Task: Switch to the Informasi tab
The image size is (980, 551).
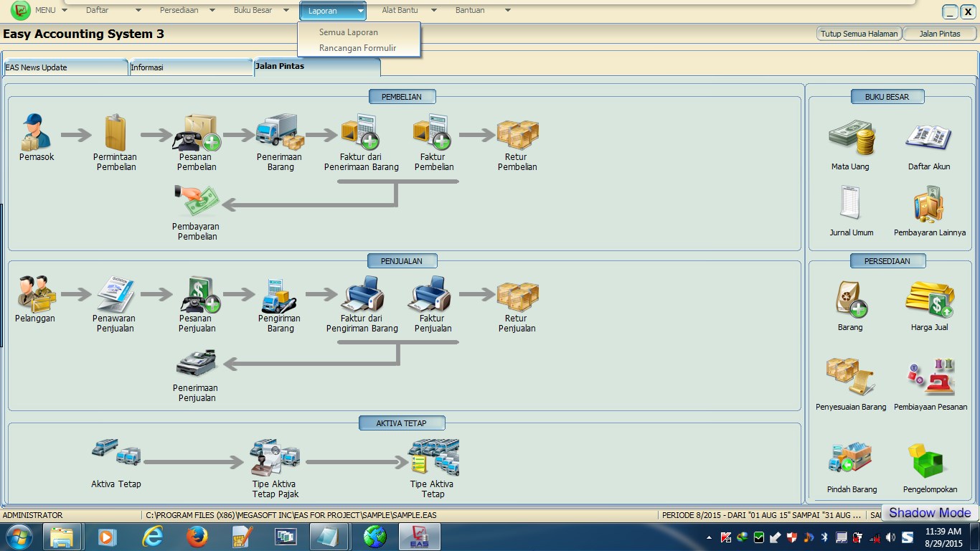Action: pyautogui.click(x=191, y=67)
